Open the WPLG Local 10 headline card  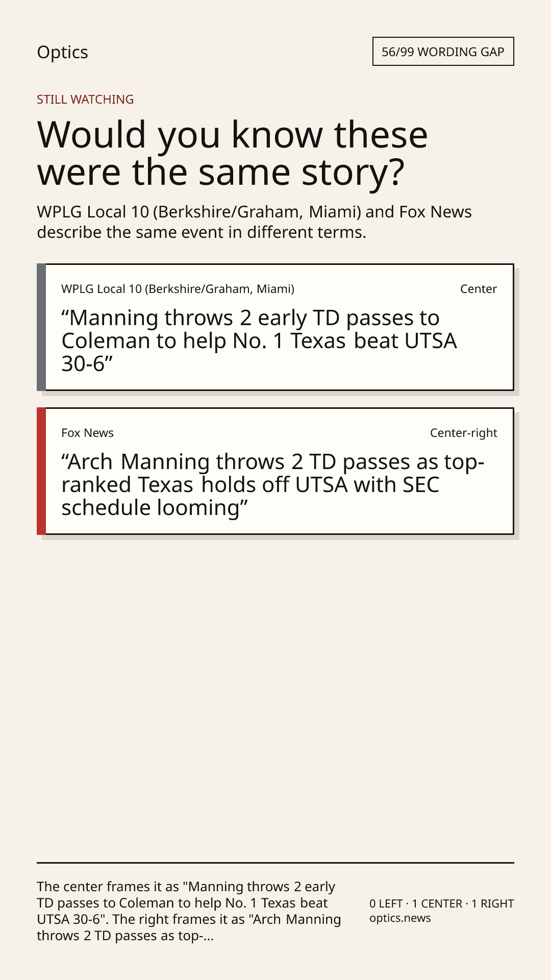pos(275,327)
